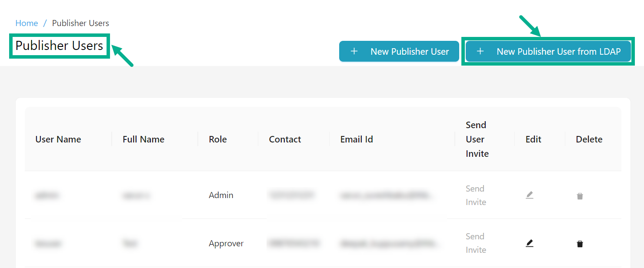Edit the Admin user with the pencil icon
This screenshot has width=644, height=268.
point(530,195)
